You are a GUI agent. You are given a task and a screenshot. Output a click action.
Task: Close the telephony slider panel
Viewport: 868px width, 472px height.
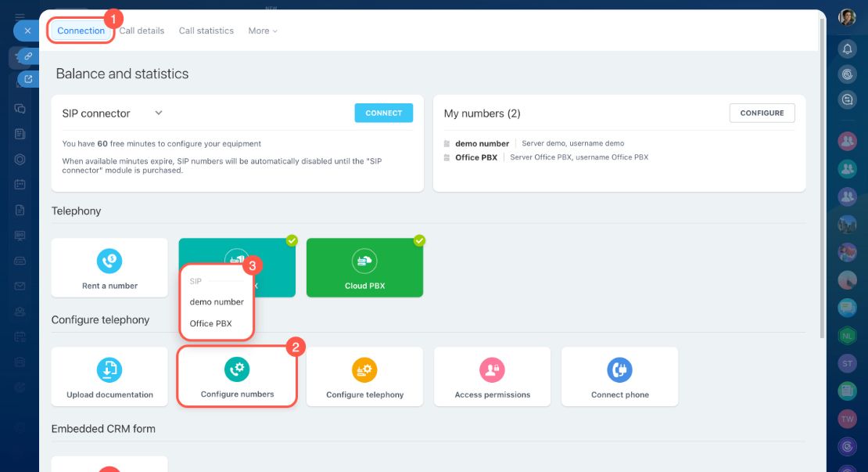pos(27,31)
